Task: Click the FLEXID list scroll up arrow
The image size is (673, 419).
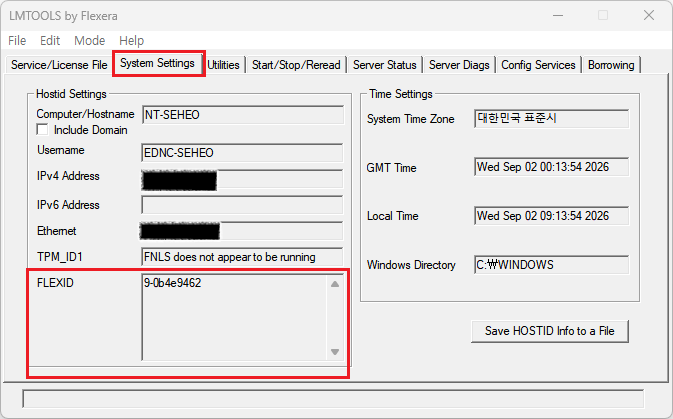Action: coord(335,284)
